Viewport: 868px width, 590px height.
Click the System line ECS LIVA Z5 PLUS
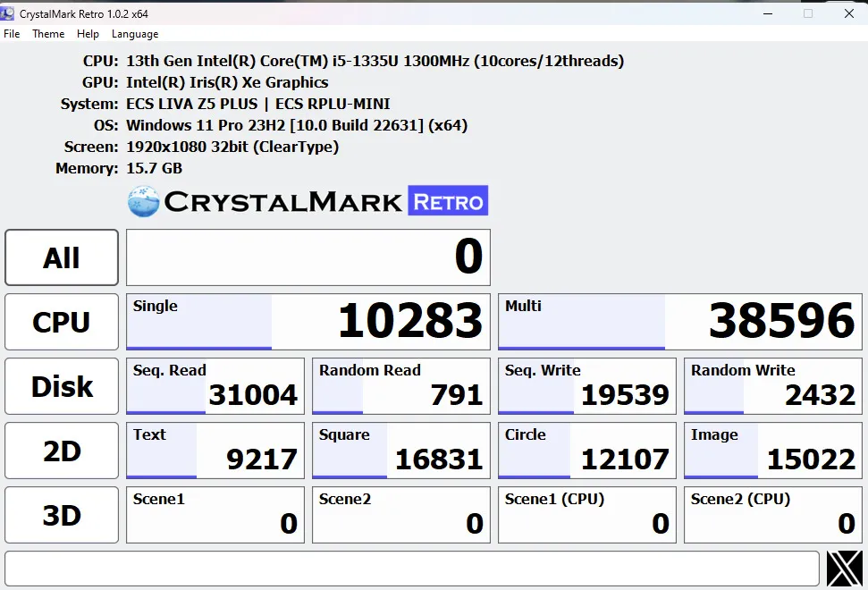tap(258, 104)
